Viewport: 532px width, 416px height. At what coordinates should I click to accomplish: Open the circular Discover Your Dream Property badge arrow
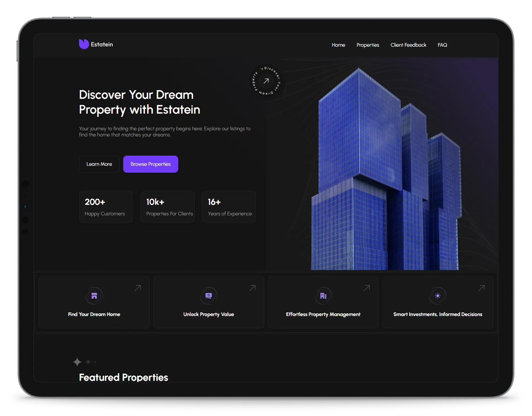click(x=266, y=81)
